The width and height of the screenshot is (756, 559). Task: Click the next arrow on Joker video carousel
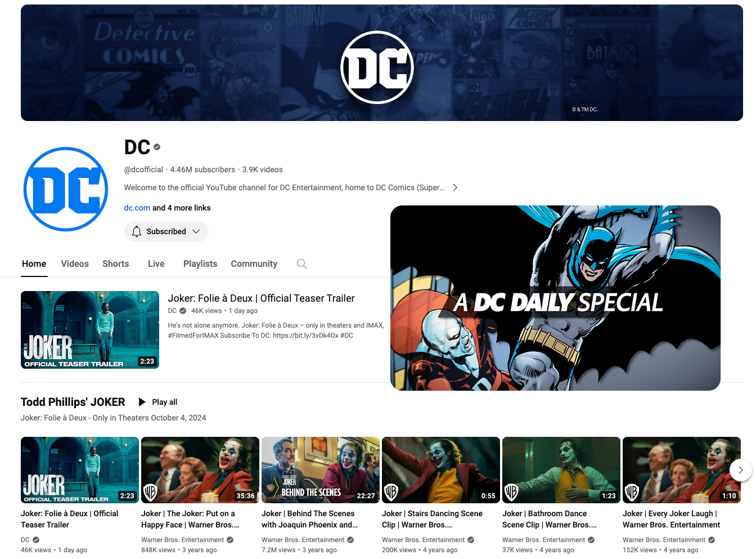point(741,470)
